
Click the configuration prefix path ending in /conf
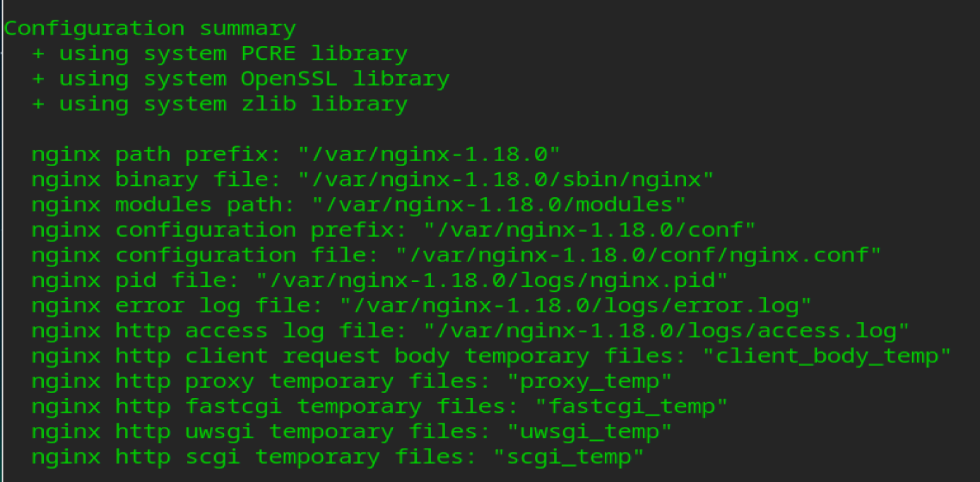click(x=589, y=230)
